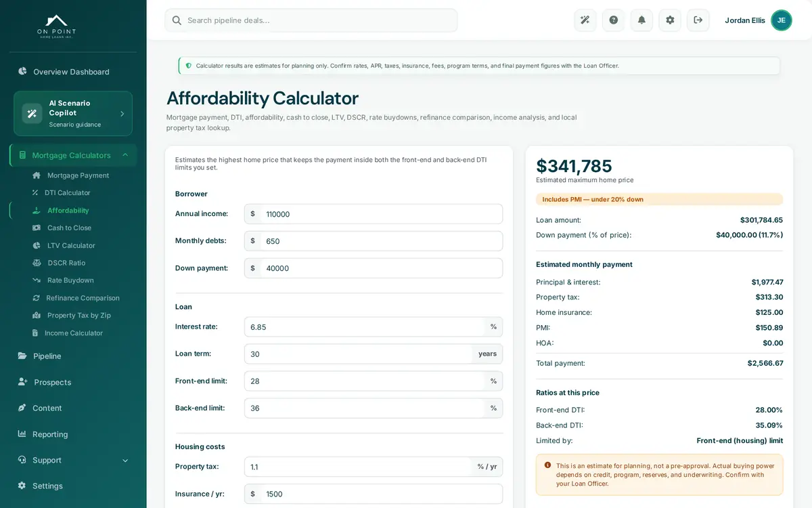This screenshot has width=812, height=508.
Task: Click the Overview Dashboard pie icon
Action: coord(22,71)
